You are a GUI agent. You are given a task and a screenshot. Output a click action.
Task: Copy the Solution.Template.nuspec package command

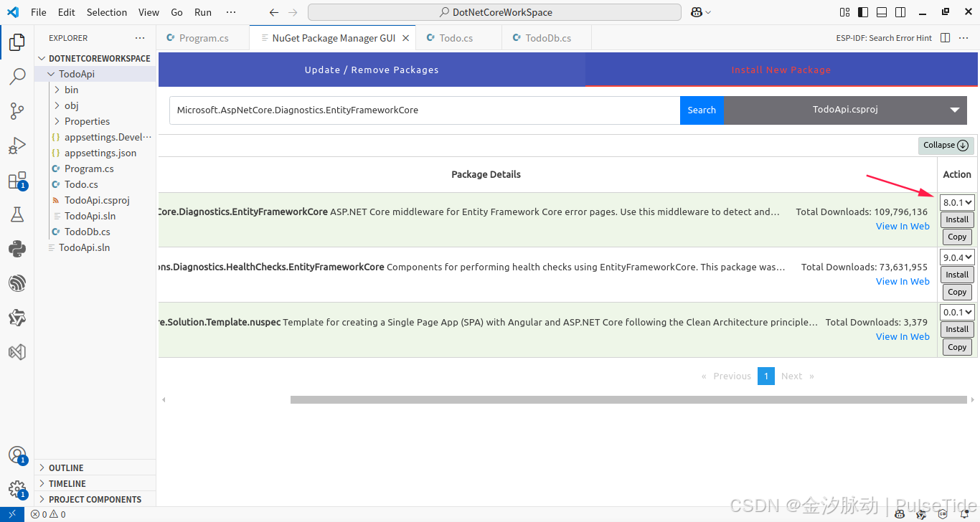[957, 347]
